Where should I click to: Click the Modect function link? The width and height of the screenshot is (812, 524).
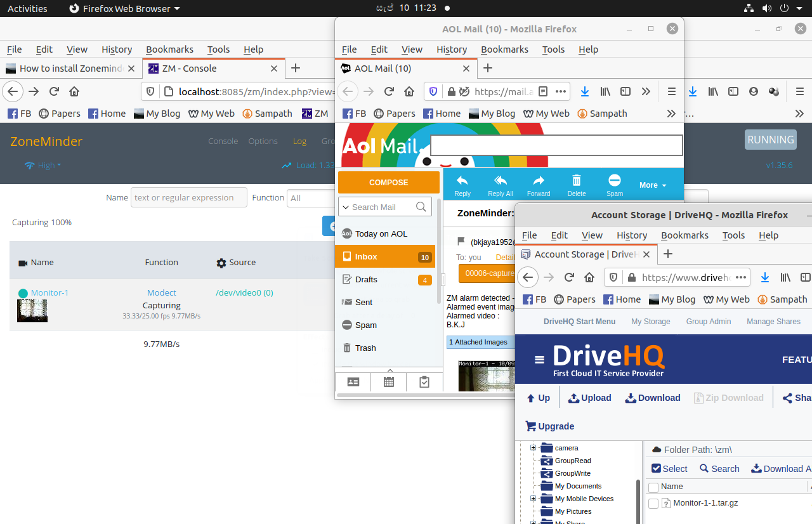(x=162, y=292)
